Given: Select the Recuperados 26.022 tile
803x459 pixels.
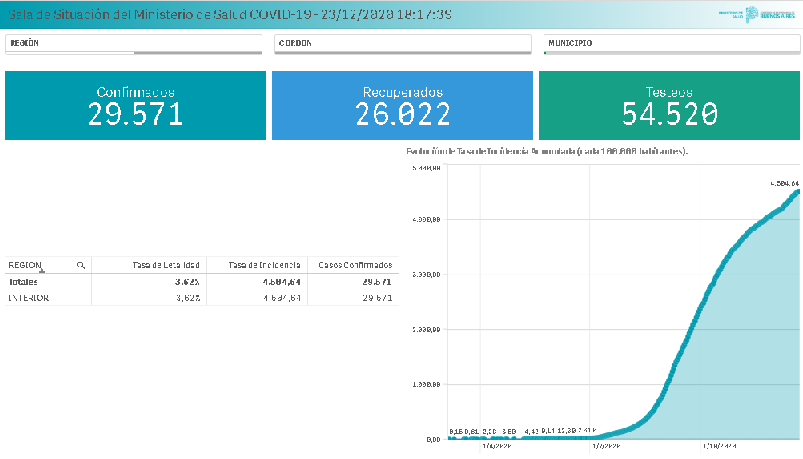Looking at the screenshot, I should (x=402, y=105).
